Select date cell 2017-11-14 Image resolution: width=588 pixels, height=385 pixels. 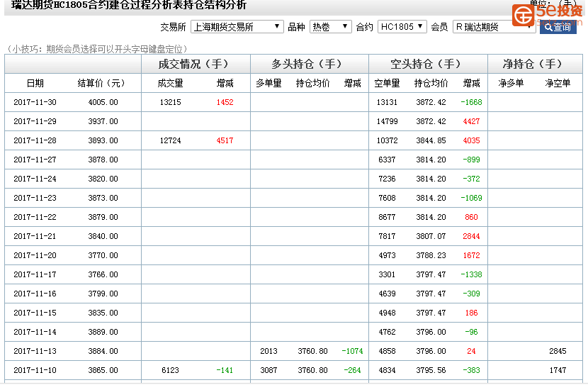tap(35, 332)
